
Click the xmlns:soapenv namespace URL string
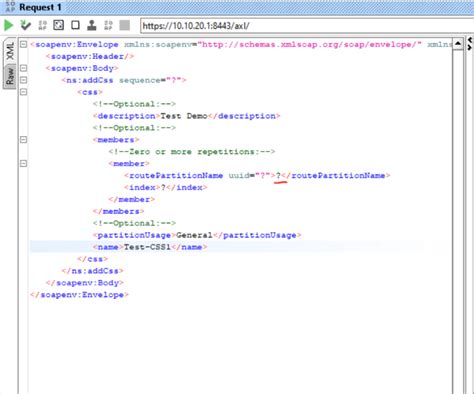pos(310,44)
